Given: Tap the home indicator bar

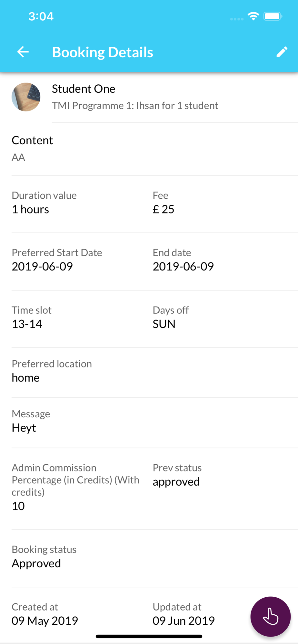Looking at the screenshot, I should (149, 636).
